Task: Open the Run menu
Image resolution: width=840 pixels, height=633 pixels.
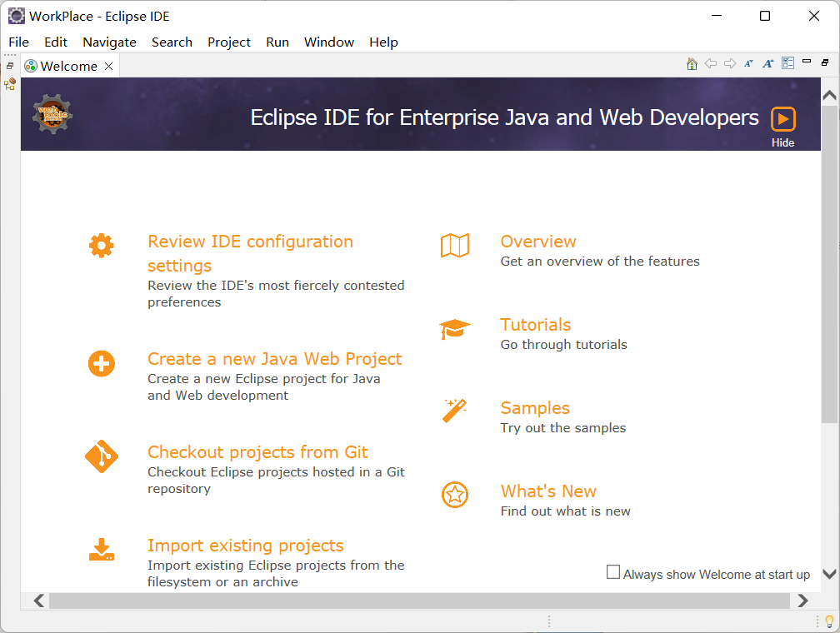Action: (277, 42)
